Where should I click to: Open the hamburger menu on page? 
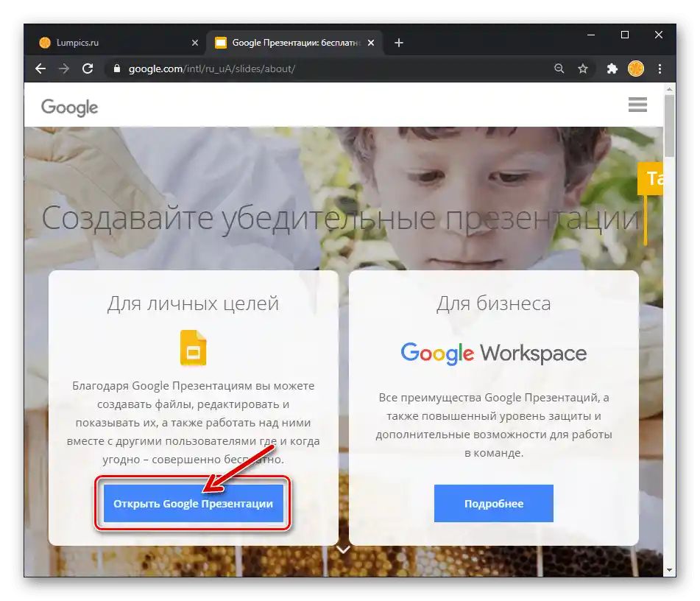point(637,105)
